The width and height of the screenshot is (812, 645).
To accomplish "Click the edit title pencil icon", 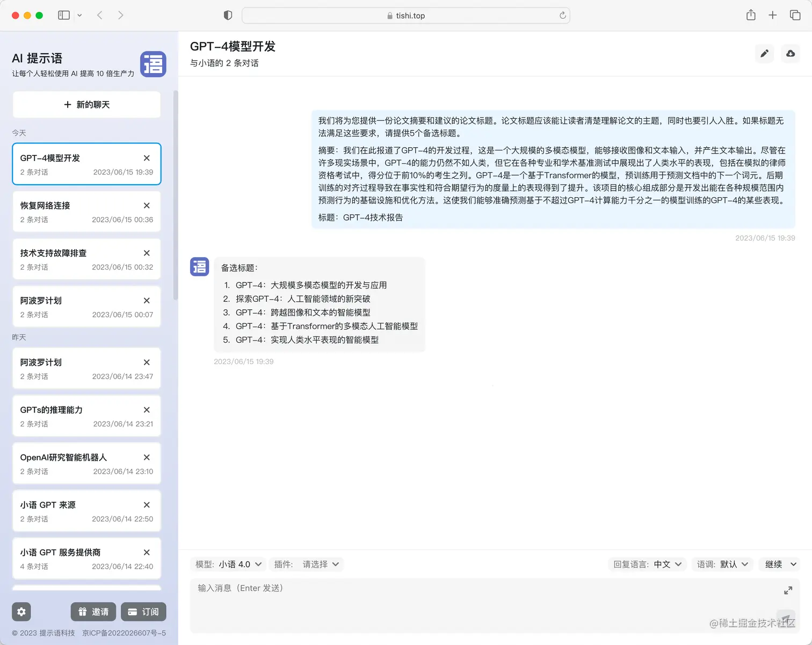I will pos(764,53).
